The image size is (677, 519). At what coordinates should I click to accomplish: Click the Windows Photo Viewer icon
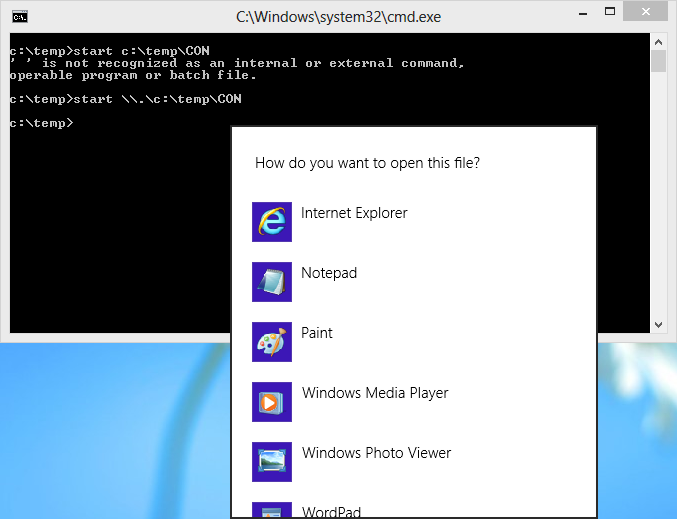(x=272, y=462)
